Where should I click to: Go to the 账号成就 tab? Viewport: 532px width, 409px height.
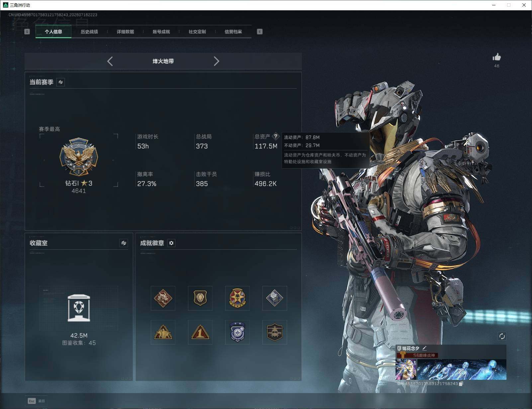[161, 32]
